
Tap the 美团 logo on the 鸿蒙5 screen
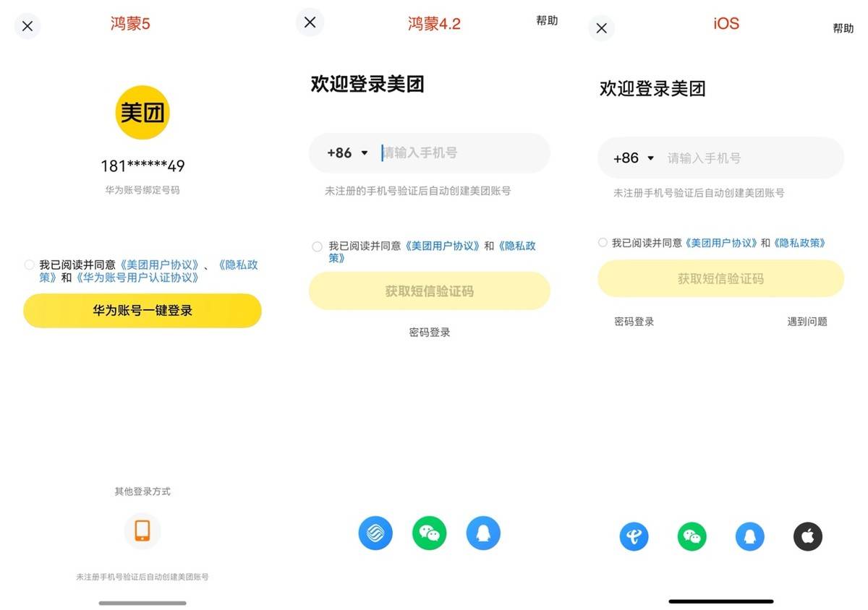142,112
